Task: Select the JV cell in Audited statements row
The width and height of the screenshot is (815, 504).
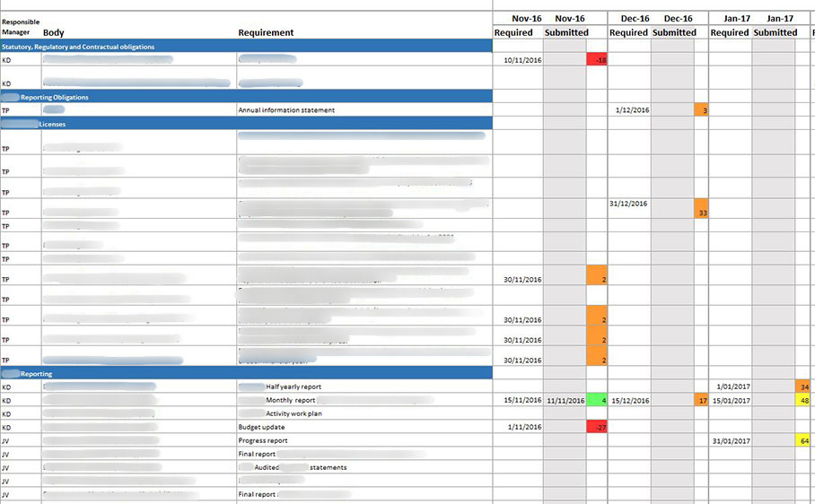Action: tap(21, 467)
